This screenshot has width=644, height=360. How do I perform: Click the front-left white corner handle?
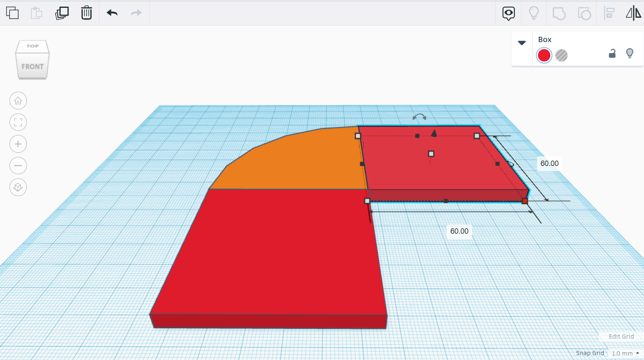[367, 201]
